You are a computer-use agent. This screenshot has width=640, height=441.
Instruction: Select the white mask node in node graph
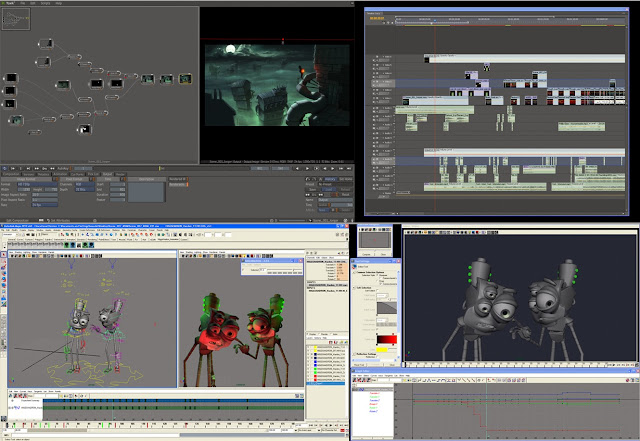point(84,129)
